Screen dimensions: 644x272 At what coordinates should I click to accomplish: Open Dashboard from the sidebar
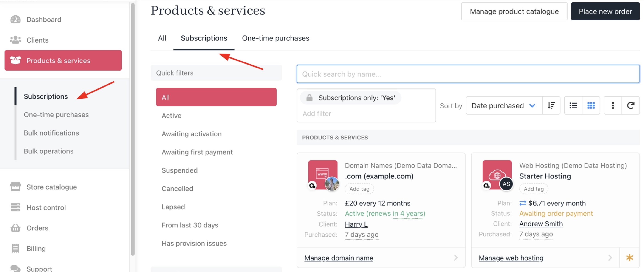[44, 20]
